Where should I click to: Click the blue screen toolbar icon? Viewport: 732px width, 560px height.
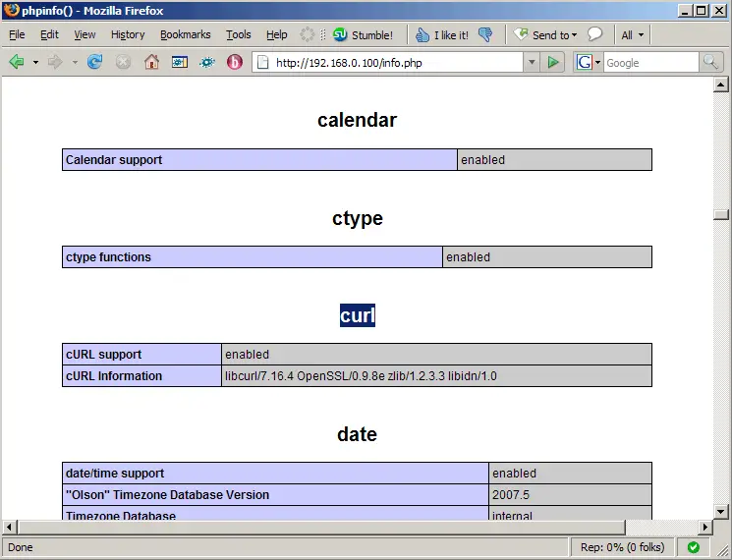point(179,62)
